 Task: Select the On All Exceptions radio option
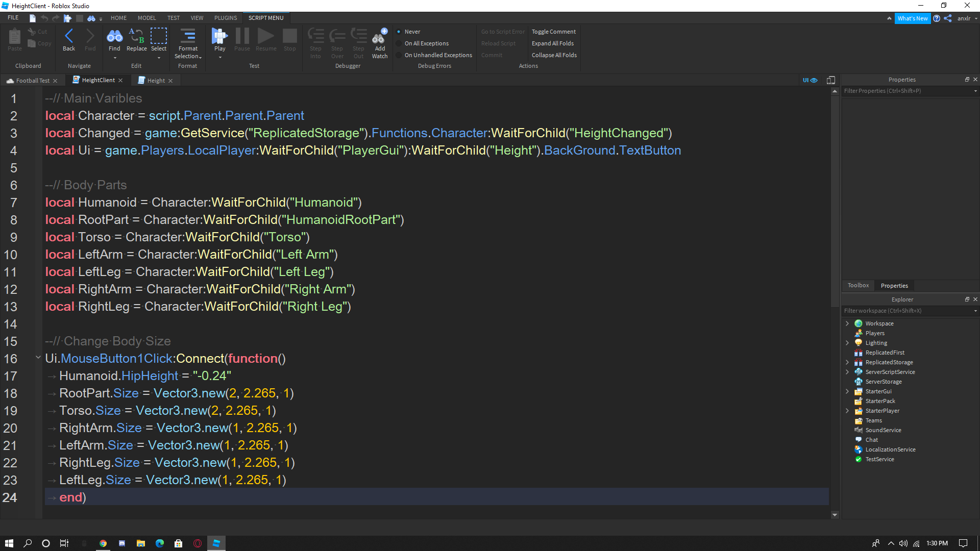pyautogui.click(x=399, y=43)
